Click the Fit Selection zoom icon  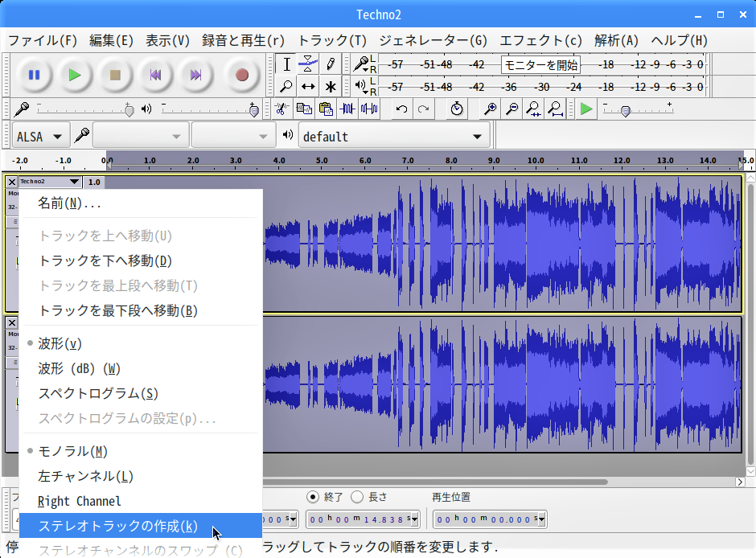533,109
